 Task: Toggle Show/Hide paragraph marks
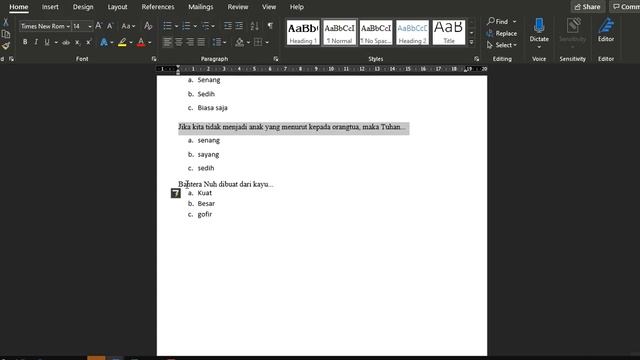[x=270, y=26]
